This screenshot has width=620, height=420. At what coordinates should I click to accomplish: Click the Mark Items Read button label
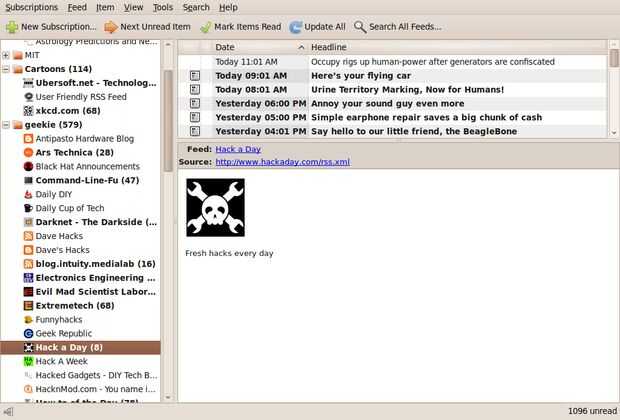pos(248,27)
